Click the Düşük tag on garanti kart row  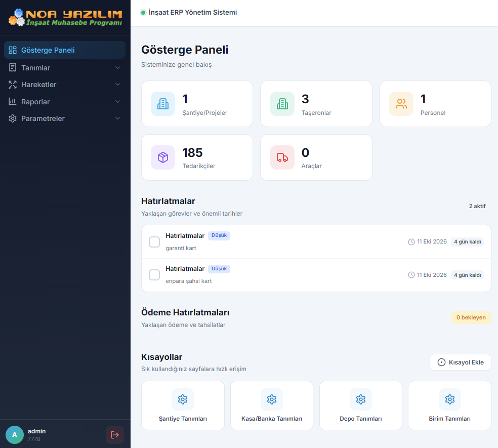tap(219, 235)
